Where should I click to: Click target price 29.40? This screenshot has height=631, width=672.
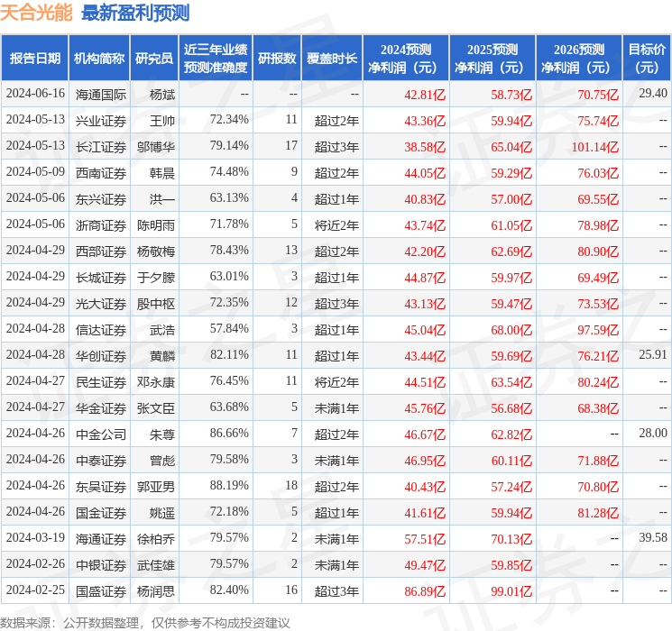653,93
